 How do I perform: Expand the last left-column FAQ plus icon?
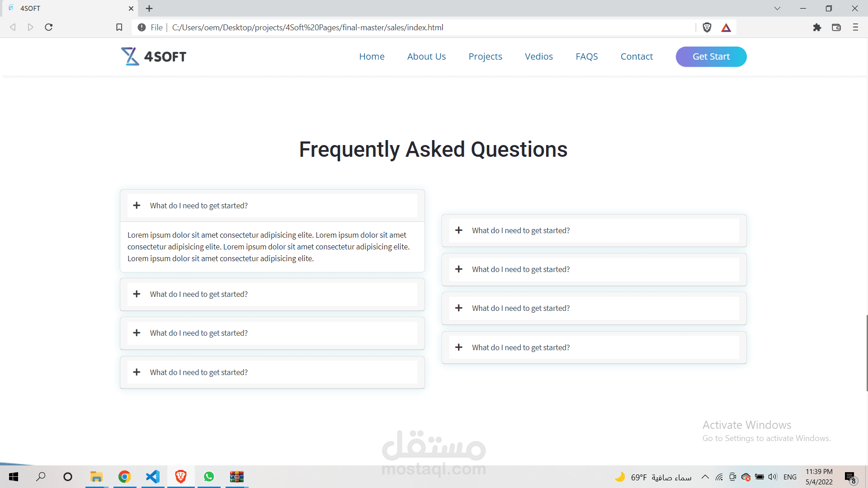[137, 372]
